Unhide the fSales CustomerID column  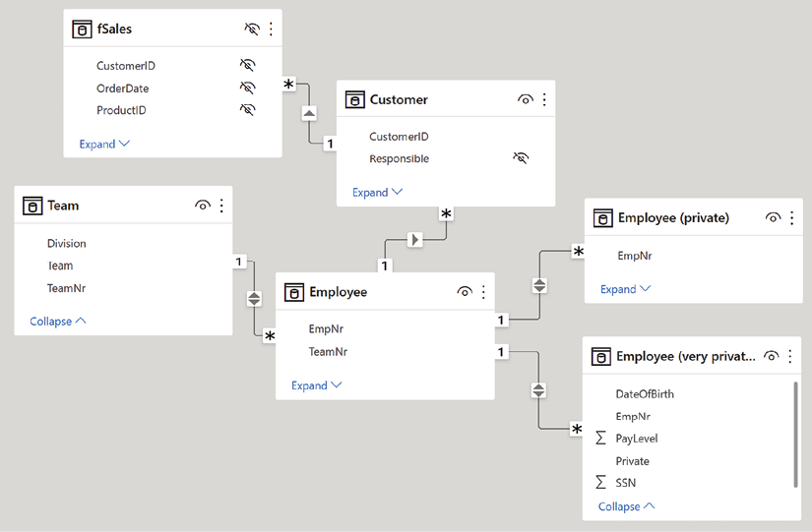pos(247,65)
